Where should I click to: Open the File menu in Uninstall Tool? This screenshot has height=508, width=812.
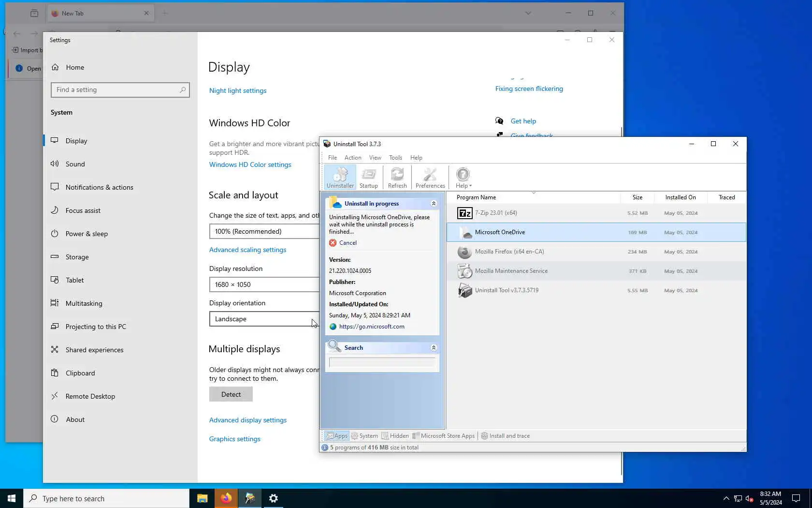point(333,158)
